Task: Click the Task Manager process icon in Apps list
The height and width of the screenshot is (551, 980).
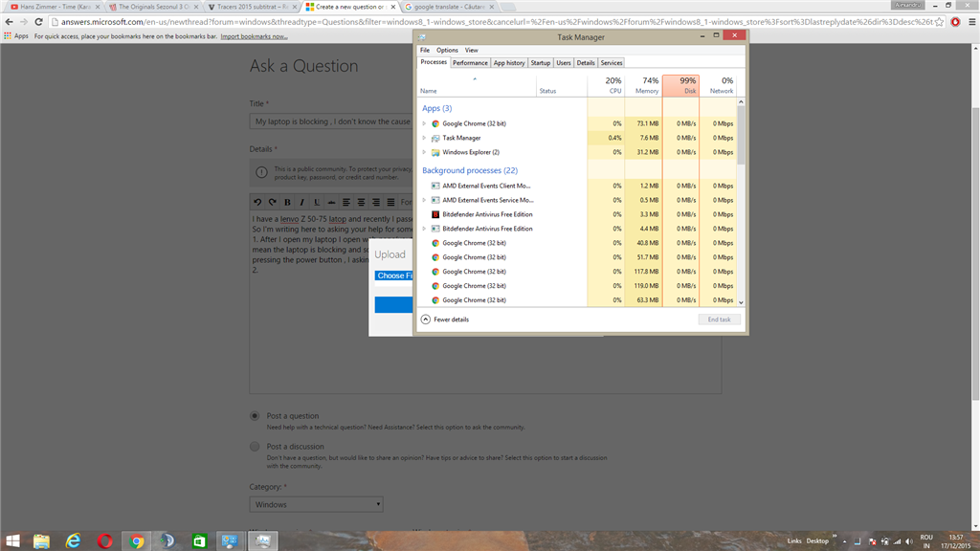Action: click(x=435, y=138)
